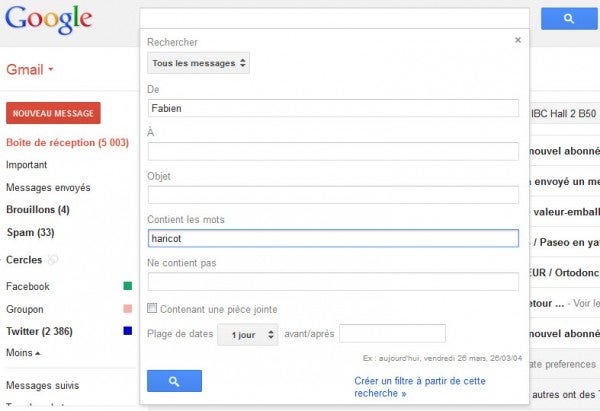Image resolution: width=600 pixels, height=411 pixels.
Task: Click the pink Groupon label color square
Action: (x=128, y=308)
